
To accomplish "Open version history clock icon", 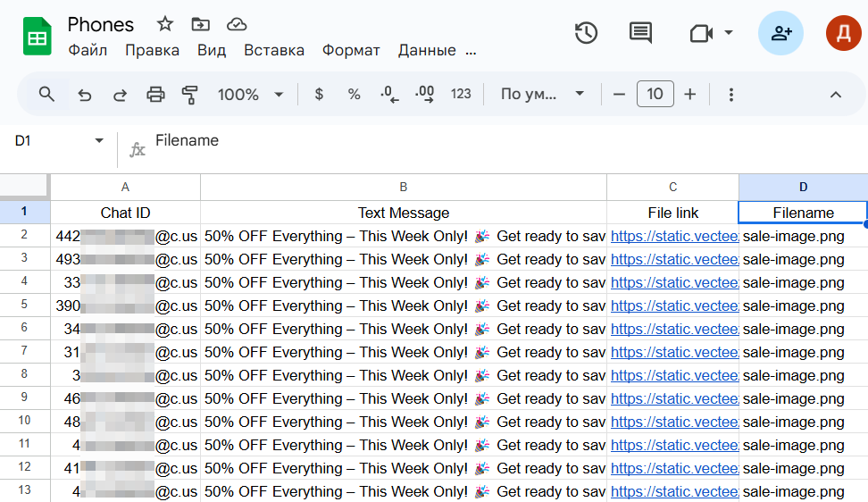I will (x=586, y=33).
